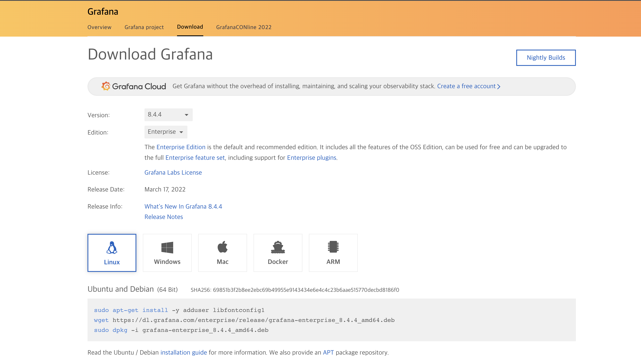Click the sudo dpkg -i command line

click(181, 330)
